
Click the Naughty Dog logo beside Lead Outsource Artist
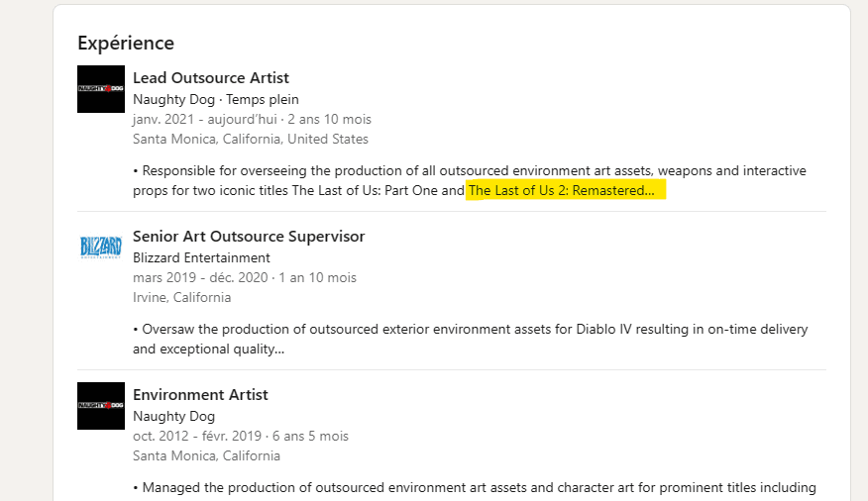(101, 89)
